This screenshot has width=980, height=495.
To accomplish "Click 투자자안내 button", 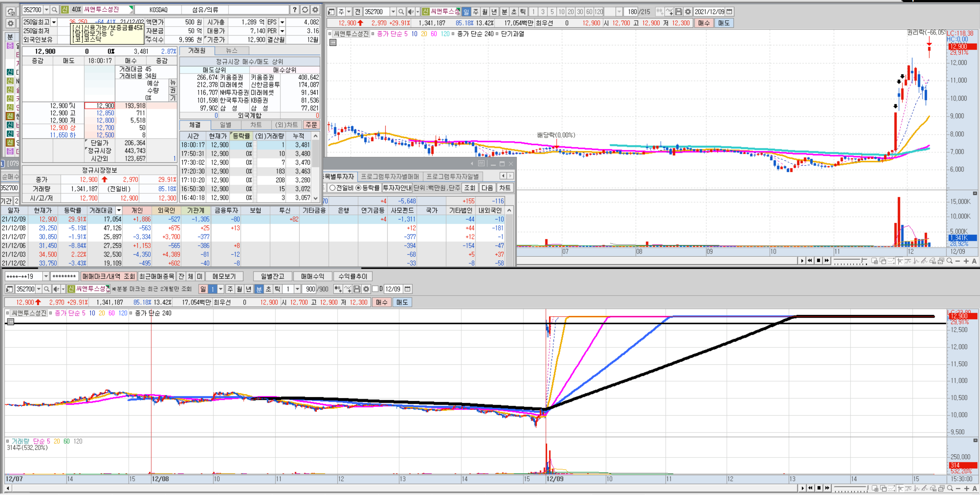I will (397, 188).
